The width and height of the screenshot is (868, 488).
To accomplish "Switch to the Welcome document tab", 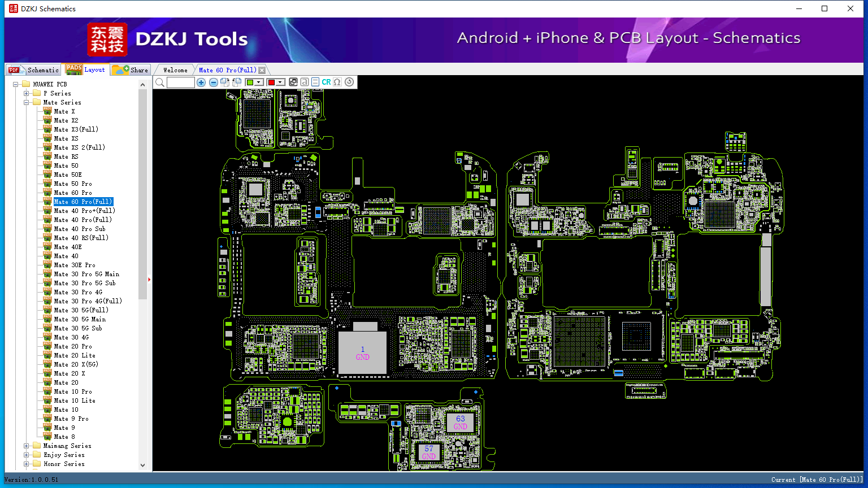I will tap(175, 70).
